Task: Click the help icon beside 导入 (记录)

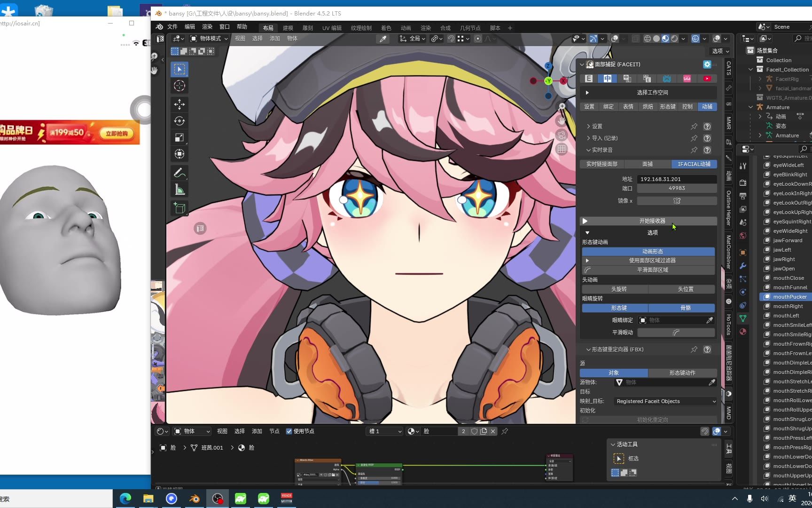Action: click(x=707, y=138)
